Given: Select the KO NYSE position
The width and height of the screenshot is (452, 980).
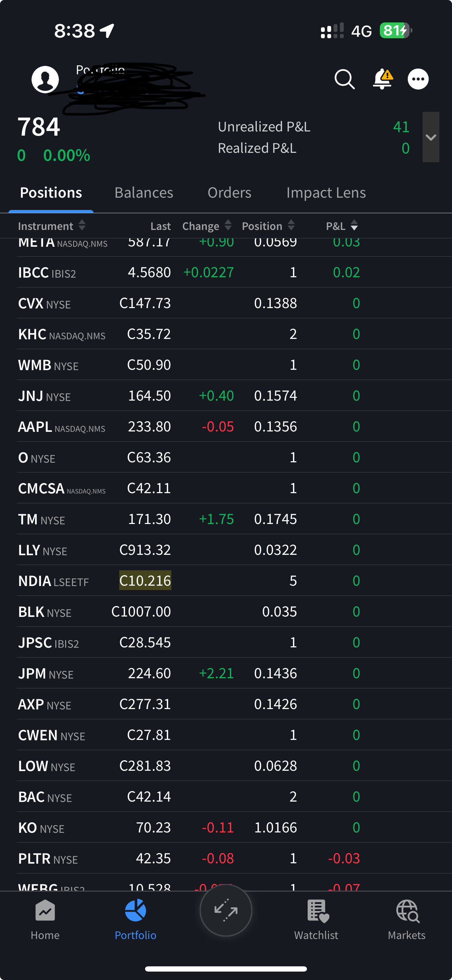Looking at the screenshot, I should (x=226, y=827).
